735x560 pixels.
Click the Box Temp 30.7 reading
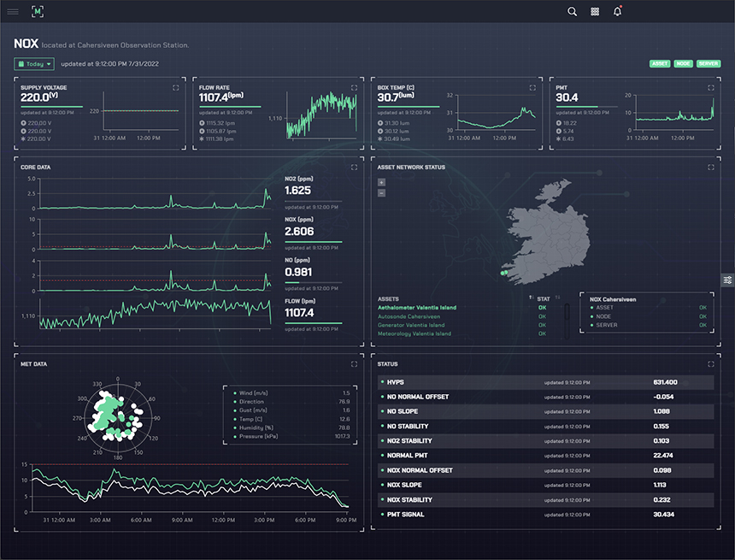click(x=396, y=97)
